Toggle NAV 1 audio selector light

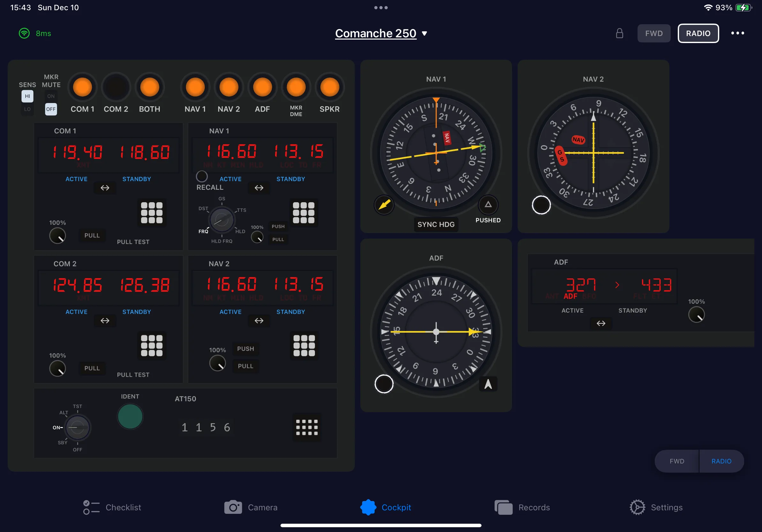195,87
